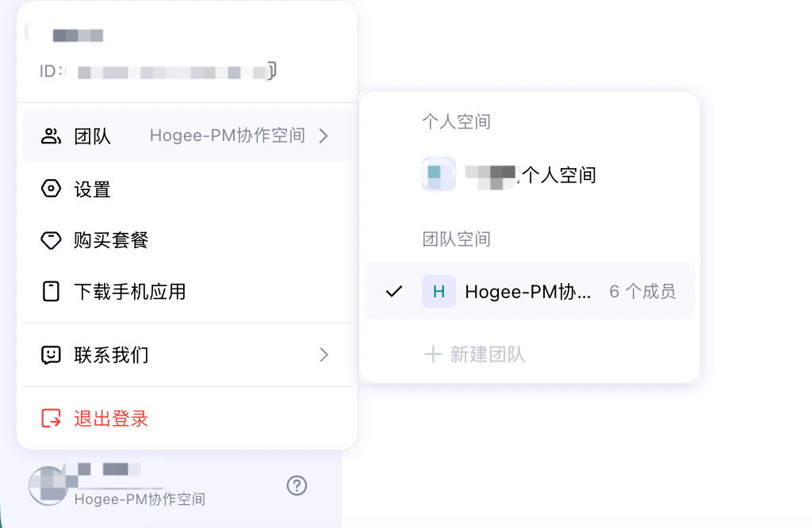The height and width of the screenshot is (528, 812).
Task: Copy the user ID with copy icon
Action: (x=272, y=71)
